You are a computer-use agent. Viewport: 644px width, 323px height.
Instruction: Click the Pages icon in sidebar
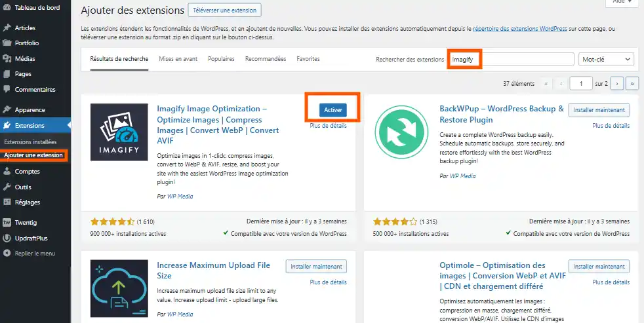(x=7, y=74)
